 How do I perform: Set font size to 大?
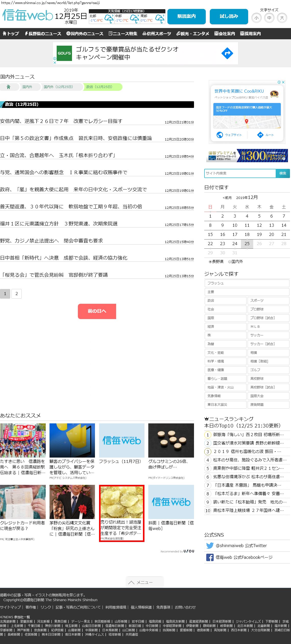pos(282,18)
